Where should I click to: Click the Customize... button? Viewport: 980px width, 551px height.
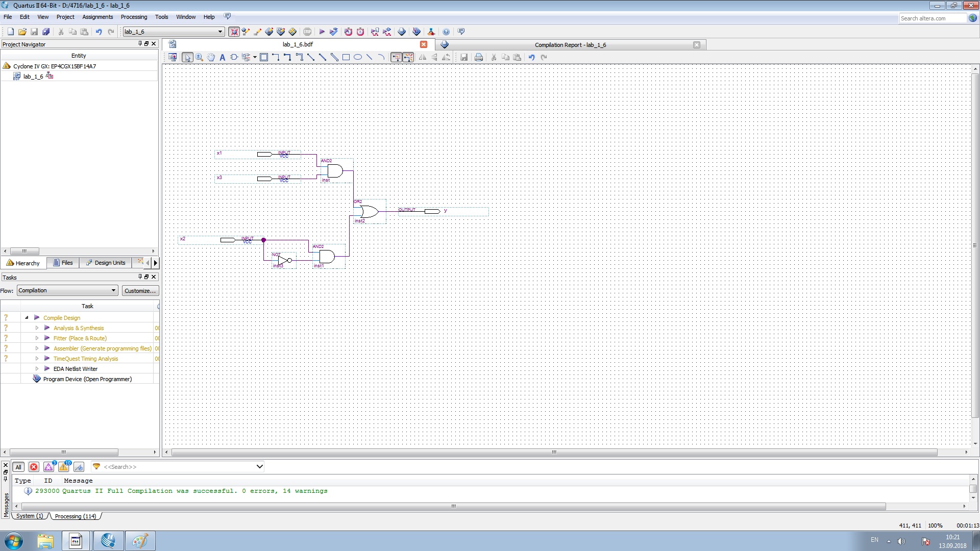[140, 291]
